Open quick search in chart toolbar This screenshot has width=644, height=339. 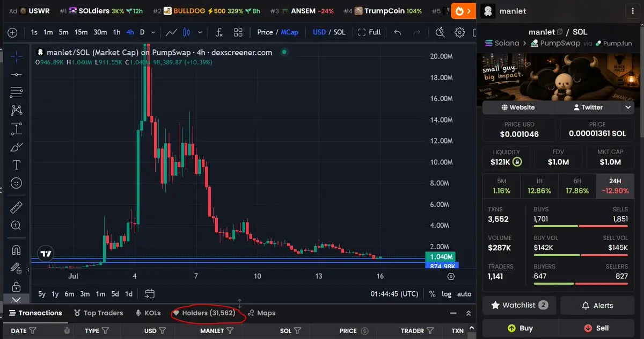point(440,32)
